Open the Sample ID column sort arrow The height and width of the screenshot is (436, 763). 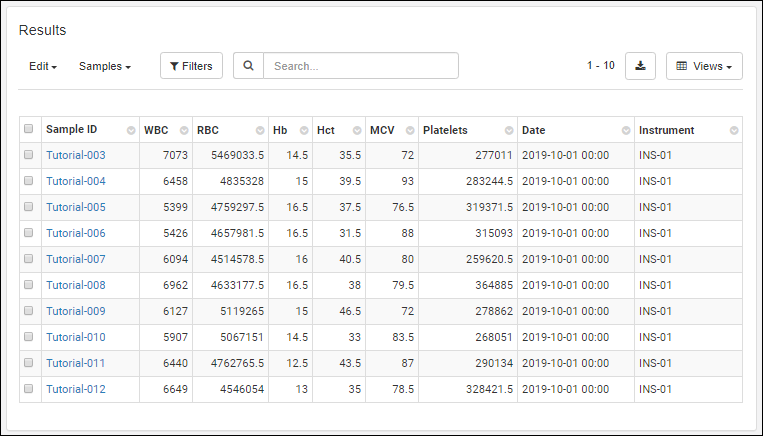pos(131,131)
